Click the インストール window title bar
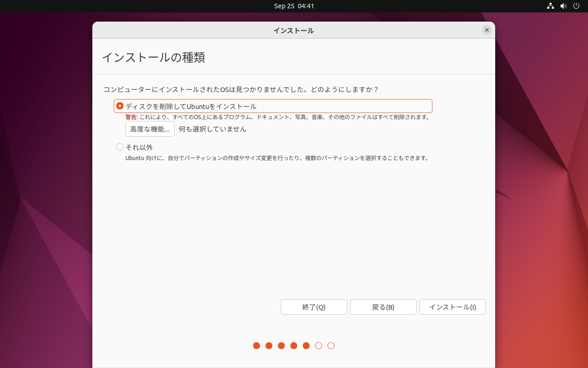588x368 pixels. 294,30
